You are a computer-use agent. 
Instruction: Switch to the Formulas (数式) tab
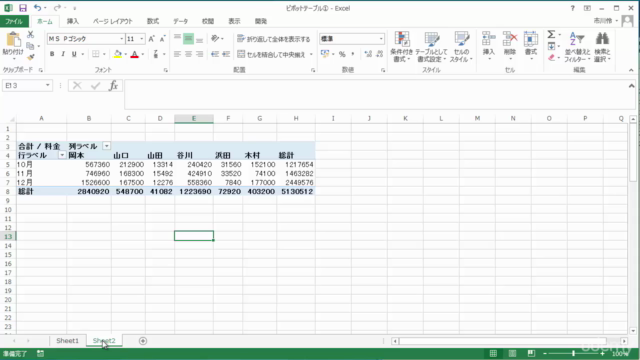click(x=153, y=21)
